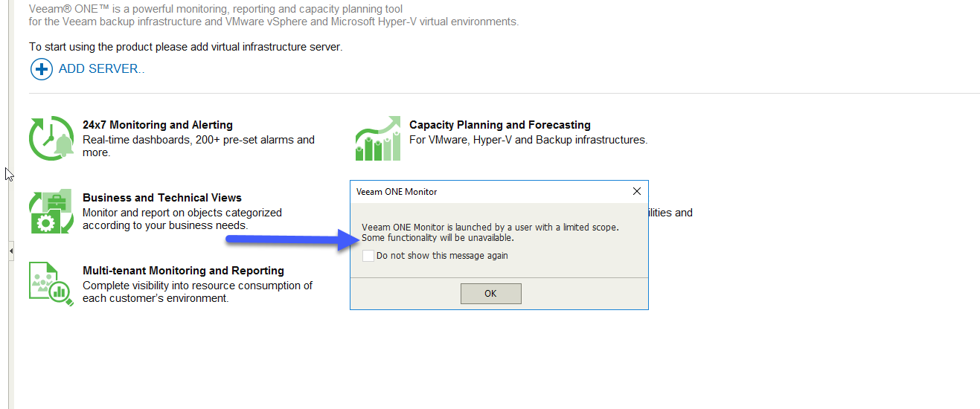Select the 'Capacity Planning and Forecasting' heading
Viewport: 980px width, 409px height.
tap(500, 125)
